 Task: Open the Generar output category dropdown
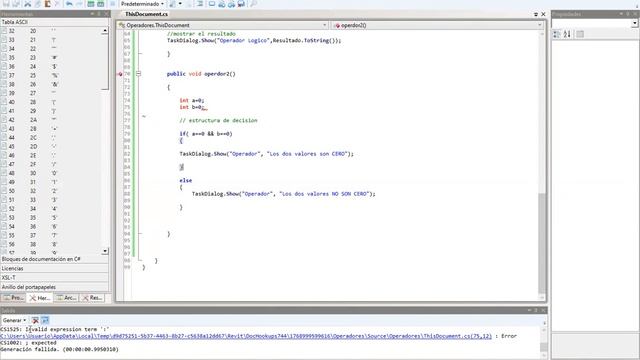[x=14, y=320]
